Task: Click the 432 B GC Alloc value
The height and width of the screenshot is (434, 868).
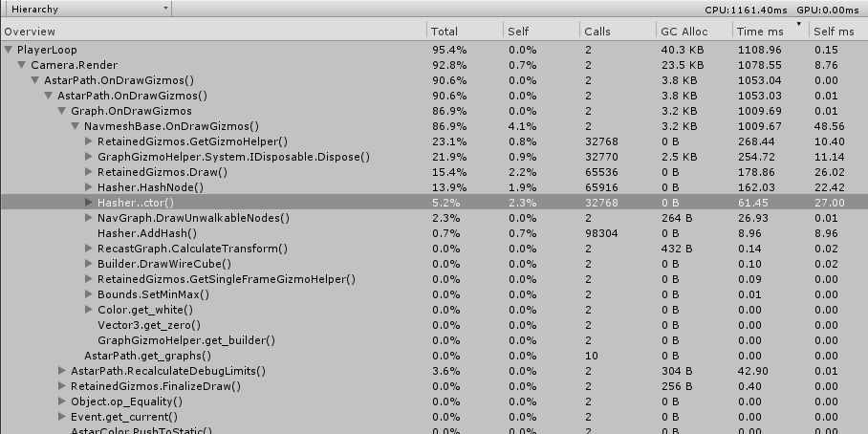Action: coord(677,249)
